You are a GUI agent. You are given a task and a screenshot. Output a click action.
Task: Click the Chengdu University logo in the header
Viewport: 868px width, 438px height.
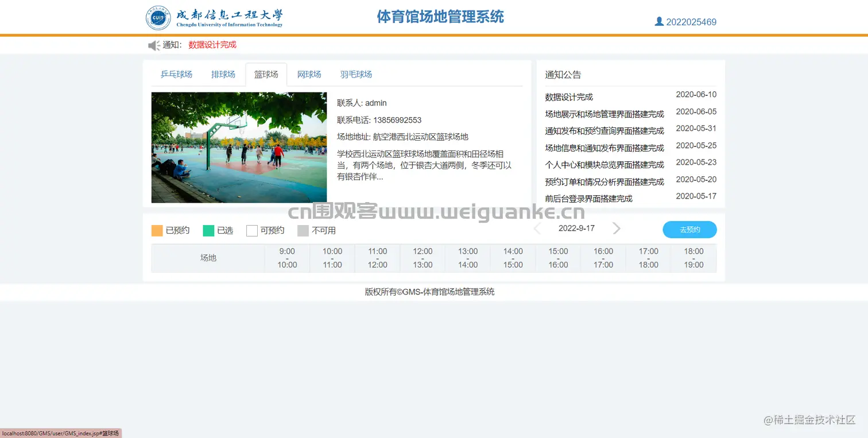click(215, 17)
